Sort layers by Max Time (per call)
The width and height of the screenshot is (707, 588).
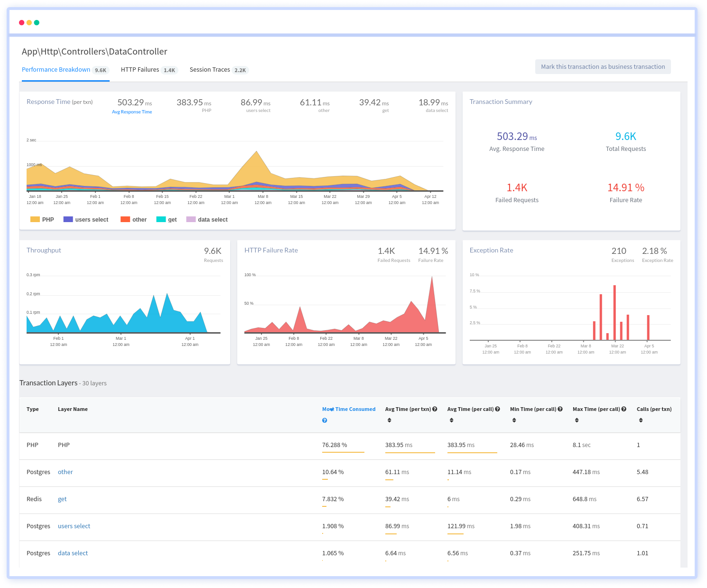pyautogui.click(x=577, y=420)
